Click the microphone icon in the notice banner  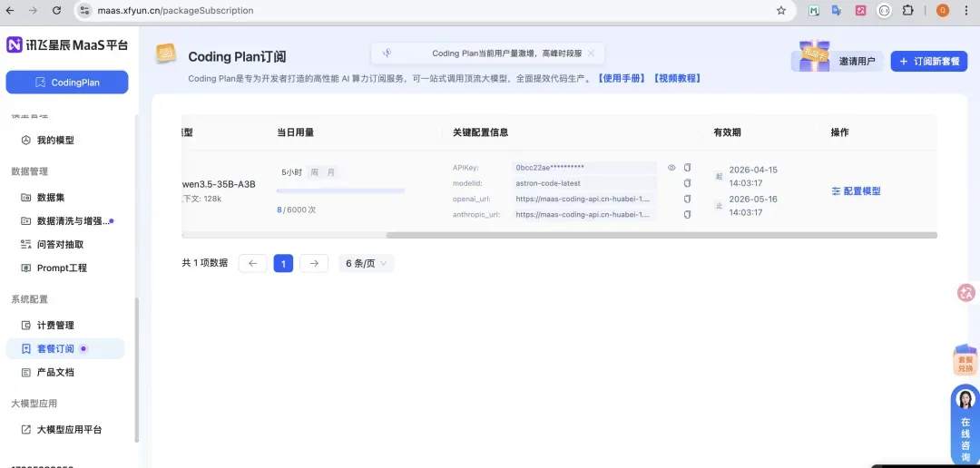[x=387, y=54]
